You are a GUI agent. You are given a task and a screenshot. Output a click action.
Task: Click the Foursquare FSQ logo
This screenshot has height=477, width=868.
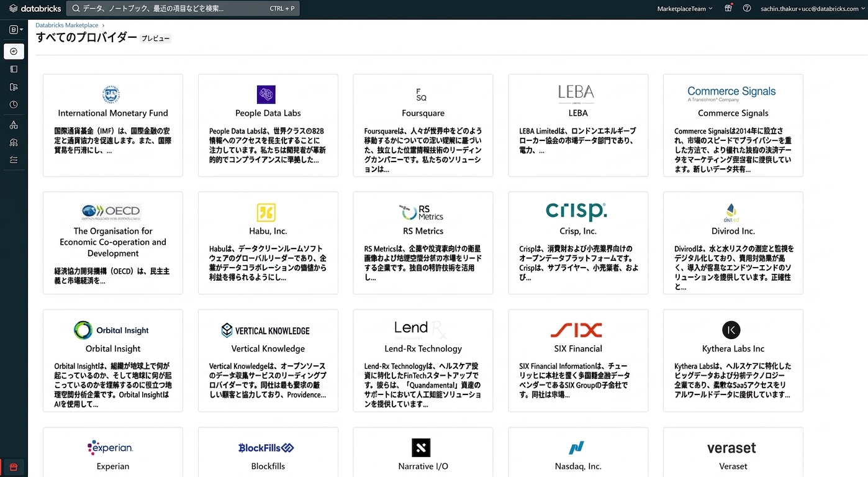coord(422,94)
